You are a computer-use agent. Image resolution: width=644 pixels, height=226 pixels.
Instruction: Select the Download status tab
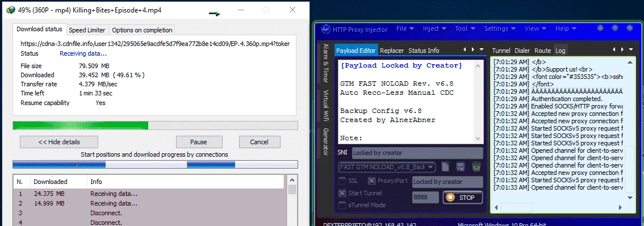point(39,29)
